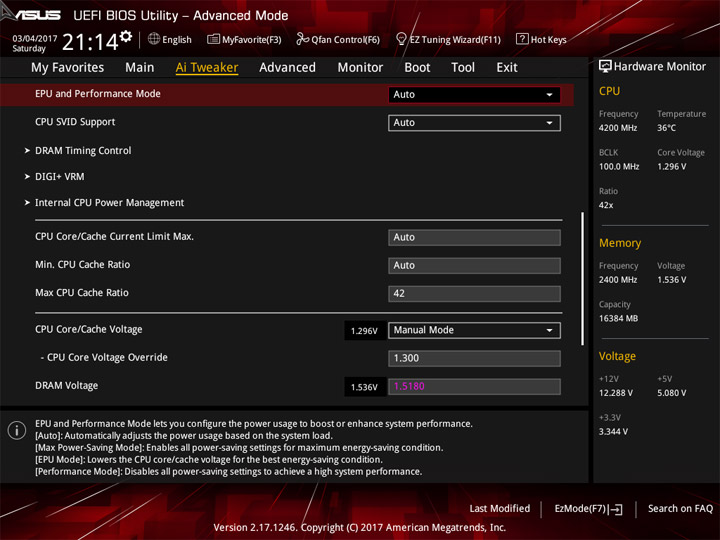The image size is (720, 540).
Task: Click the CPU SVID Support label
Action: pyautogui.click(x=75, y=122)
